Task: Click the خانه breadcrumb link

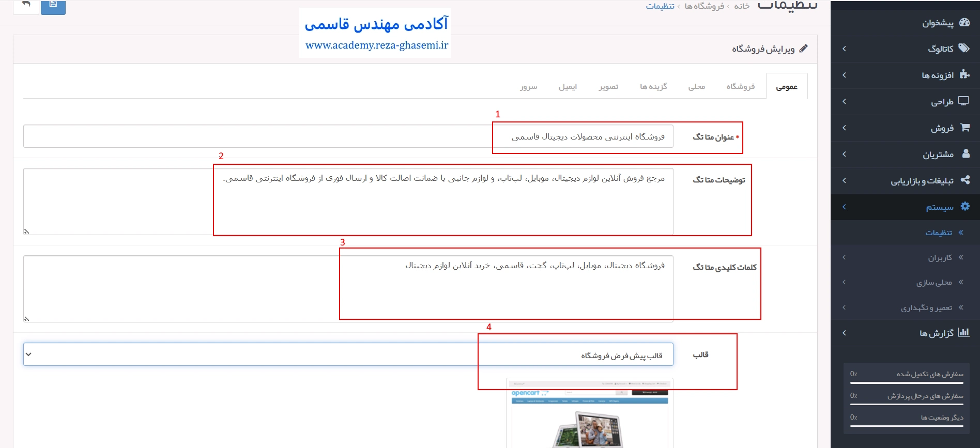Action: [x=742, y=6]
